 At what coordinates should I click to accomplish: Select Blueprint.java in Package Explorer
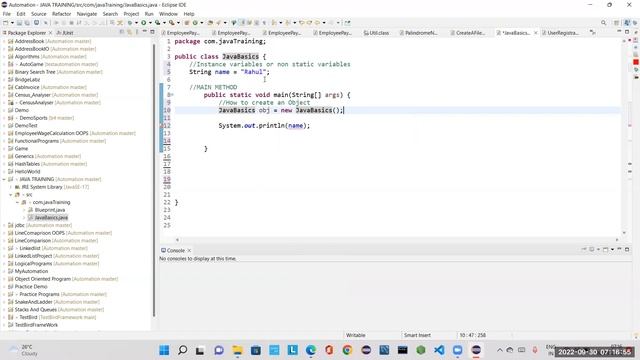coord(47,210)
